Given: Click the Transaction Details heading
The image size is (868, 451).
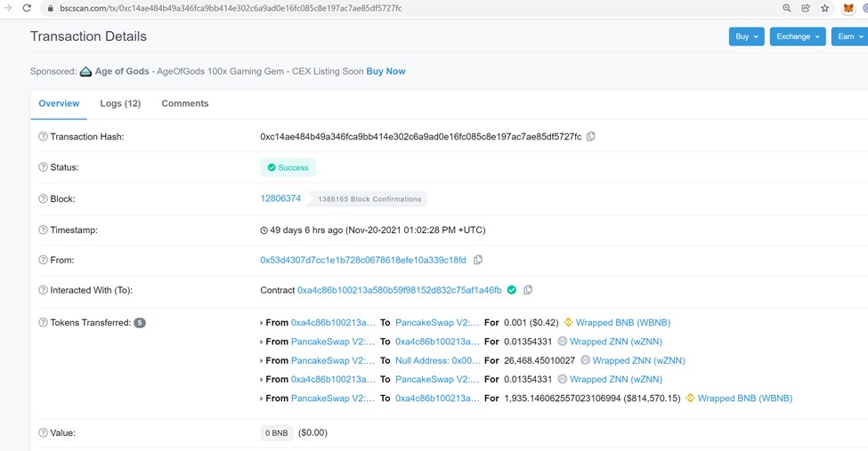Looking at the screenshot, I should pos(88,36).
